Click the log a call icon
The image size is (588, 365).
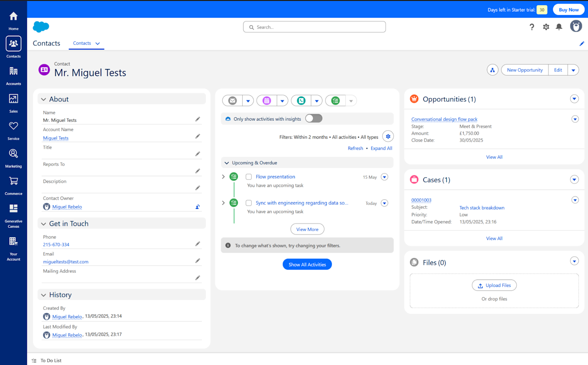(x=301, y=101)
